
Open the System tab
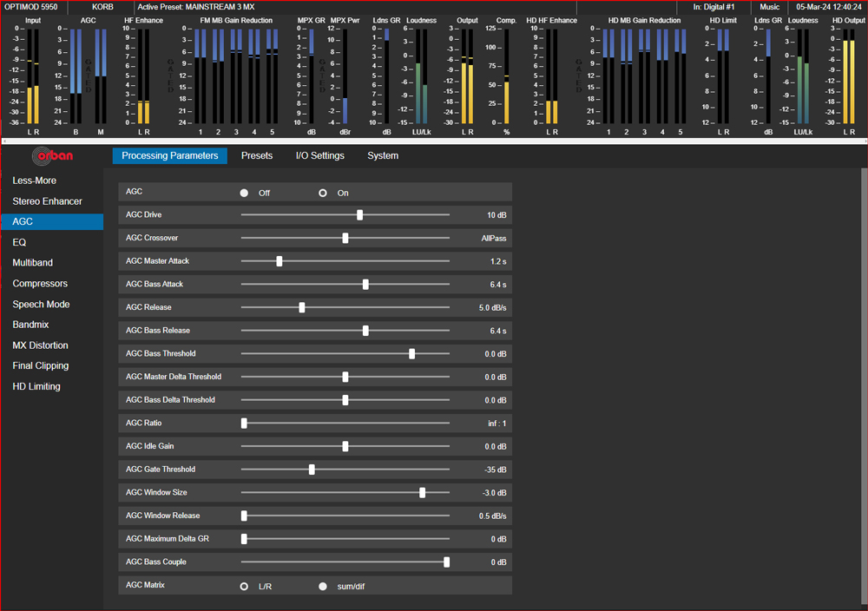click(x=383, y=156)
